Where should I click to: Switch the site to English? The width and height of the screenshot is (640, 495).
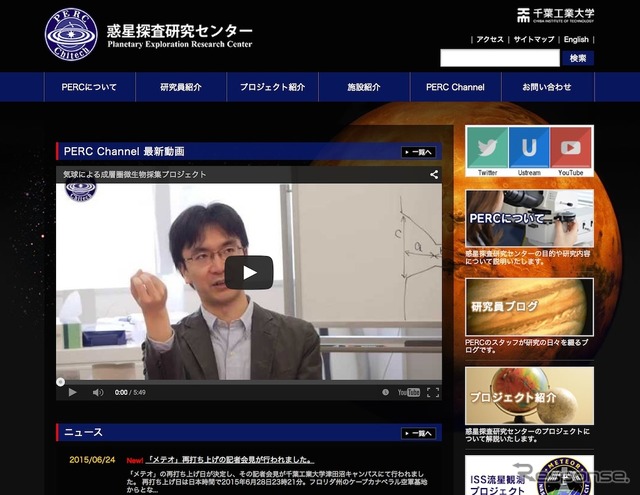[576, 40]
